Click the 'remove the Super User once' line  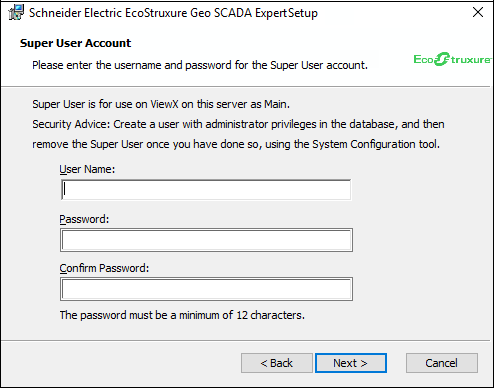(x=236, y=144)
